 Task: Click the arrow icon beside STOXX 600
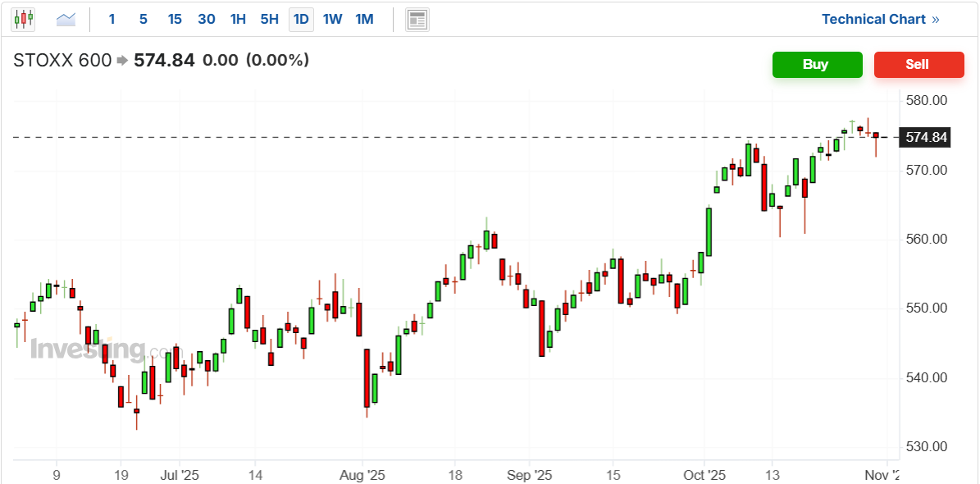click(x=122, y=60)
